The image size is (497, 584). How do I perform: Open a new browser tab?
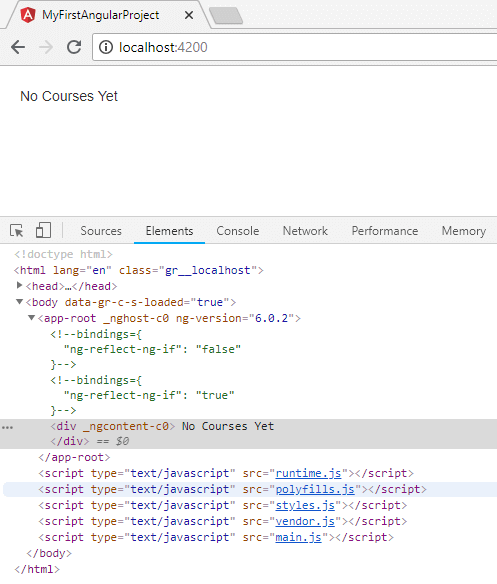coord(226,16)
